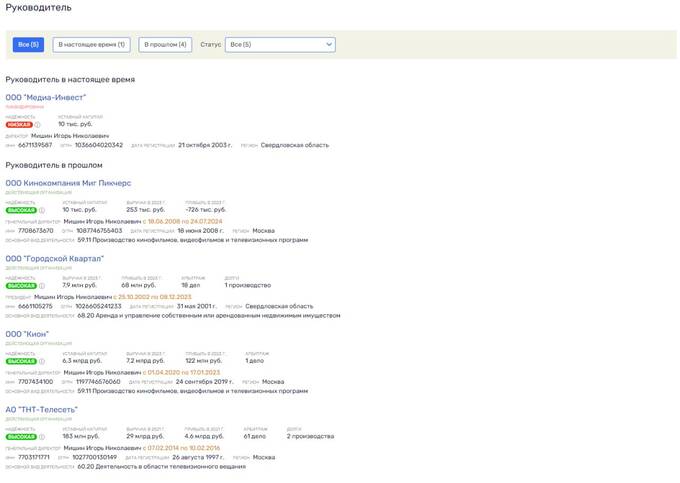
Task: Click info icon beside Кинокомпания Миг Пикчерс reliability
Action: (x=42, y=210)
